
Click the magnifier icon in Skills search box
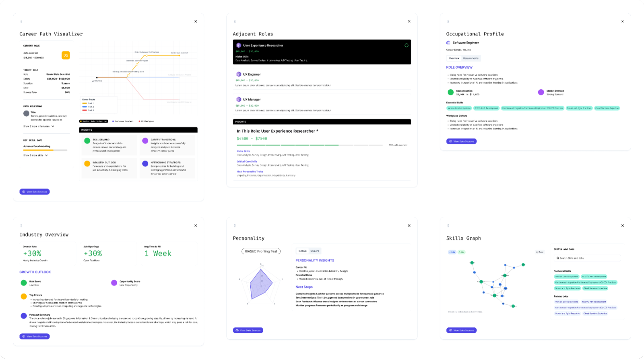tap(558, 258)
